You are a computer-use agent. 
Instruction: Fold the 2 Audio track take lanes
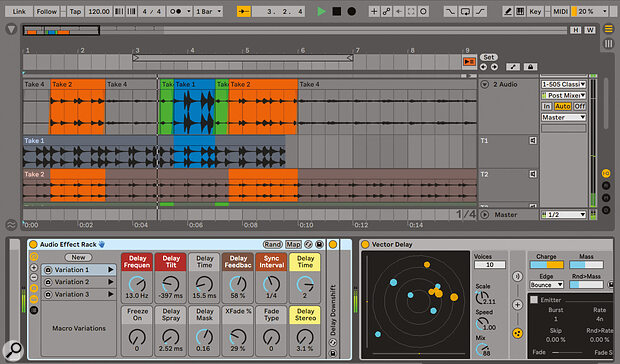point(485,84)
